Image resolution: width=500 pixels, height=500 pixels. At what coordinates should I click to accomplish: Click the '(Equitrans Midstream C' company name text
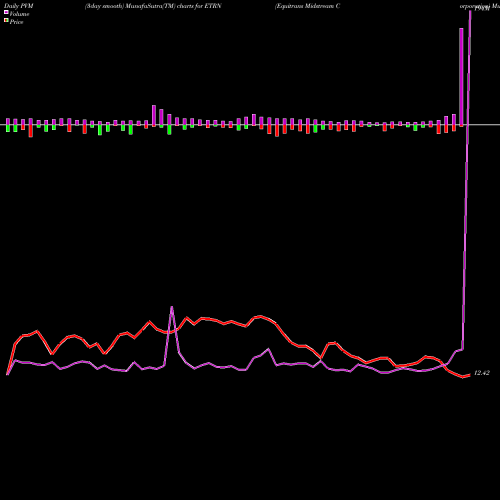click(307, 6)
